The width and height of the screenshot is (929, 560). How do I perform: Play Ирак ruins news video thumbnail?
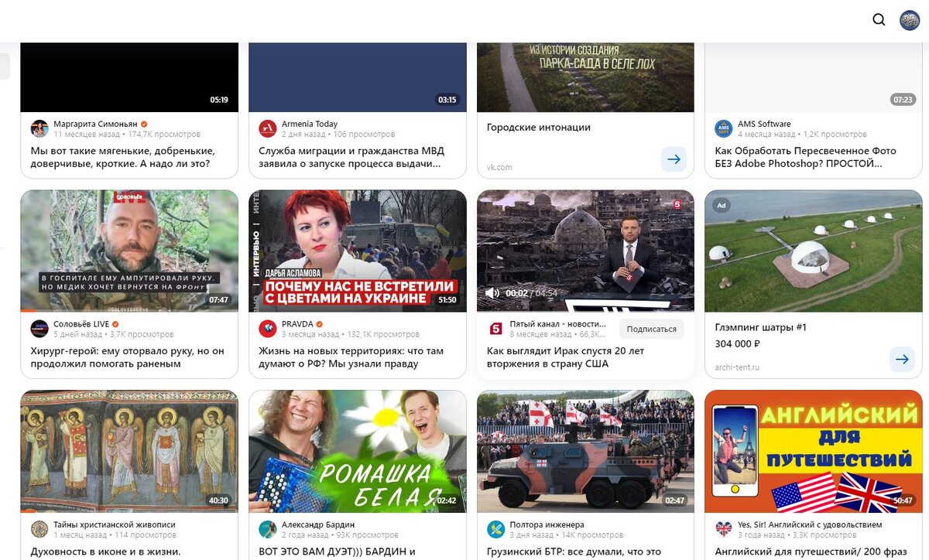tap(585, 251)
